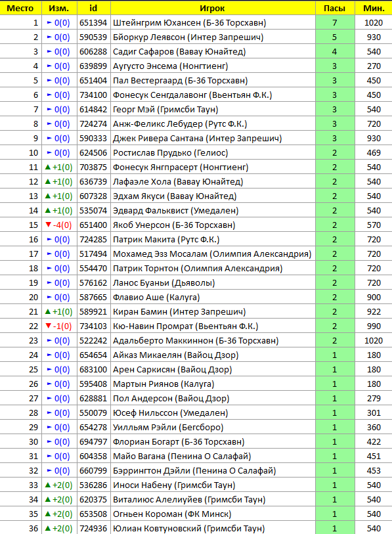The image size is (392, 534).
Task: Click the red down arrow for Якоб Унерсон
Action: [x=48, y=225]
